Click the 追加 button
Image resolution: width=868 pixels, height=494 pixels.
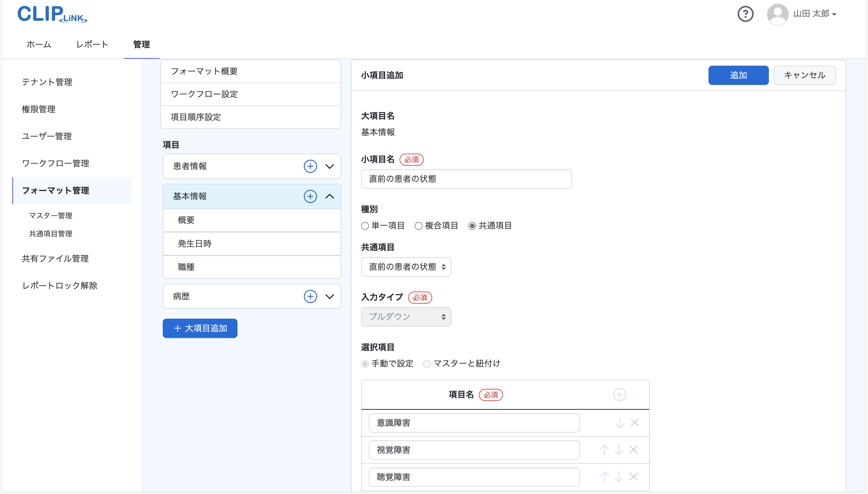[x=738, y=75]
